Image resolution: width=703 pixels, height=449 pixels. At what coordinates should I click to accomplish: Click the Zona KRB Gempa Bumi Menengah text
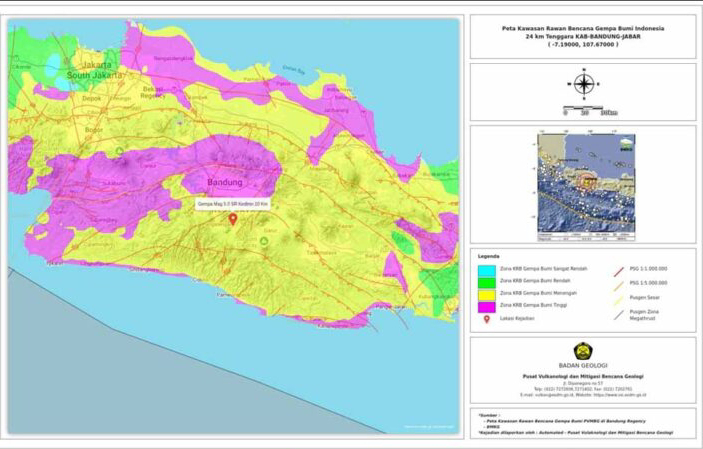[x=538, y=293]
